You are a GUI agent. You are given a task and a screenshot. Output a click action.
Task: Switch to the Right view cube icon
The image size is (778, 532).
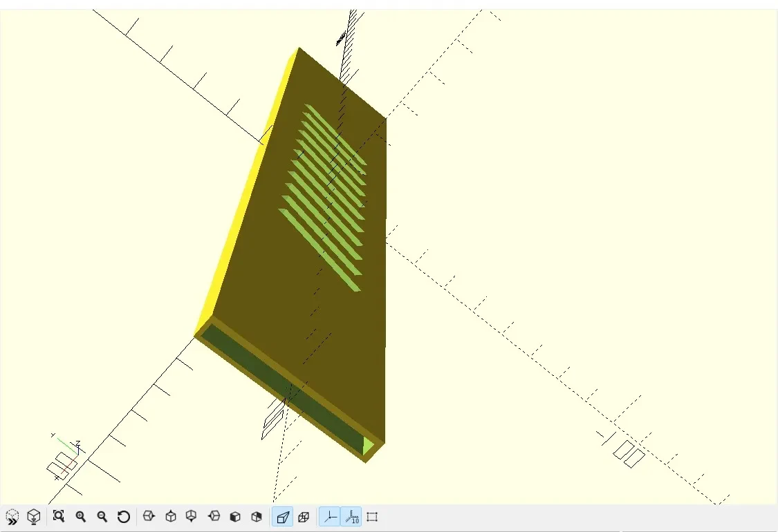point(149,517)
